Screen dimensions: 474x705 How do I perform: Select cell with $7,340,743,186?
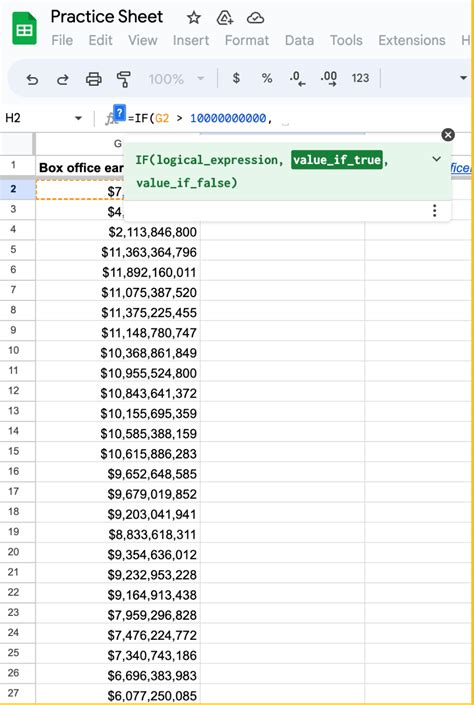(118, 654)
